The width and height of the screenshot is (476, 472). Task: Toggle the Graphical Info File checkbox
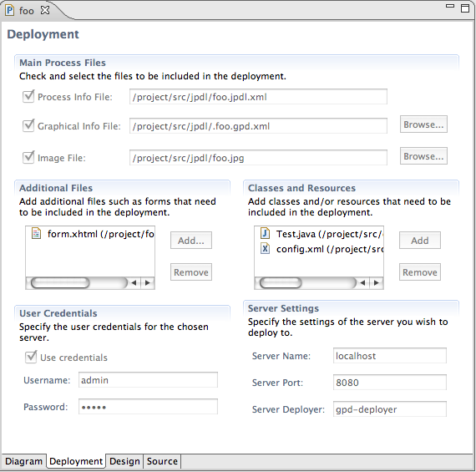[28, 125]
